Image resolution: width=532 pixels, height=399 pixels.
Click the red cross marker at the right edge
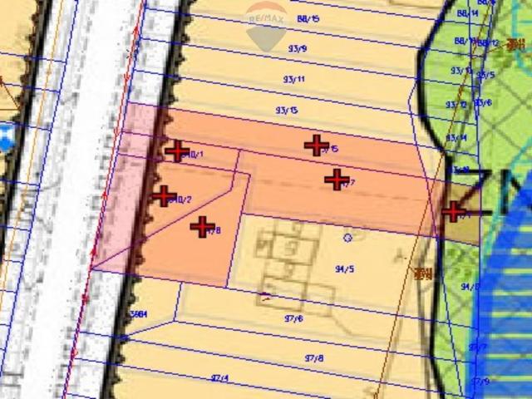pyautogui.click(x=453, y=211)
